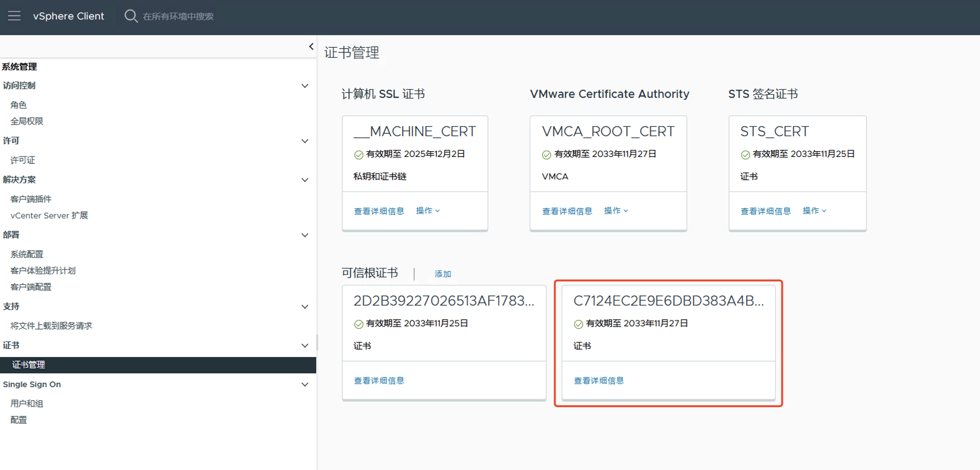Click the vSphere Client title
The width and height of the screenshot is (980, 470).
coord(69,16)
